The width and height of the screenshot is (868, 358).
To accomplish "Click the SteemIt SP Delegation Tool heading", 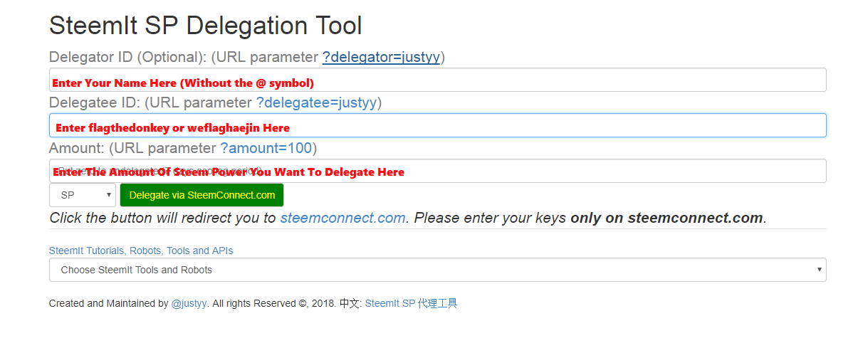I will point(205,26).
